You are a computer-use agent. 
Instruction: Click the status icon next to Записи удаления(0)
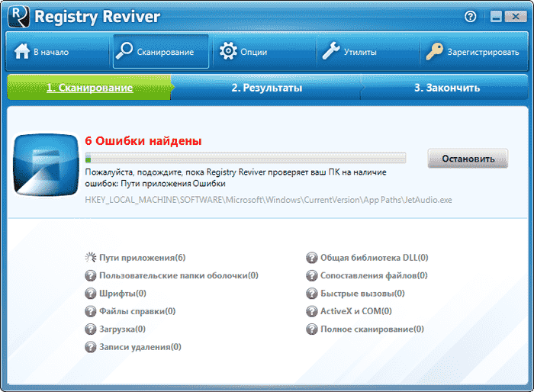pos(92,347)
